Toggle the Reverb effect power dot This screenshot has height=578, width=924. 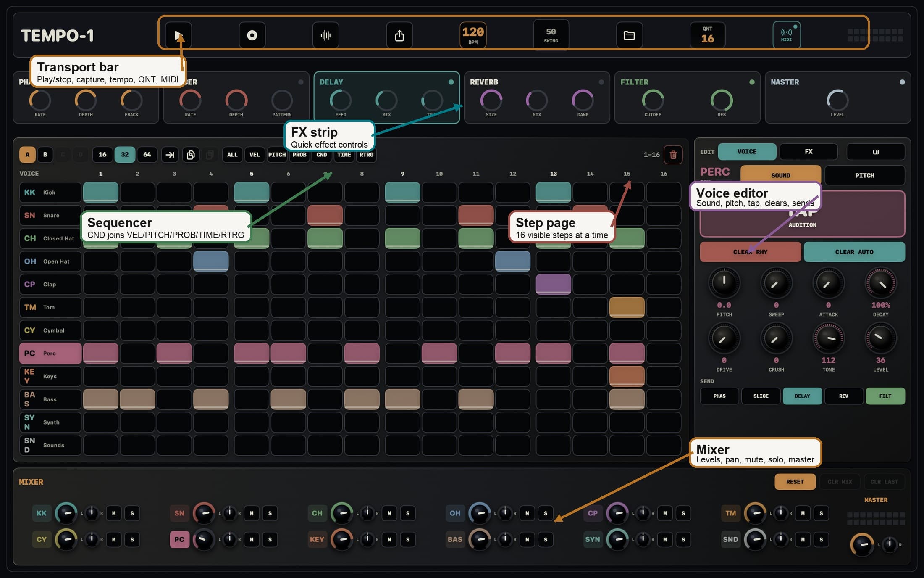point(601,82)
